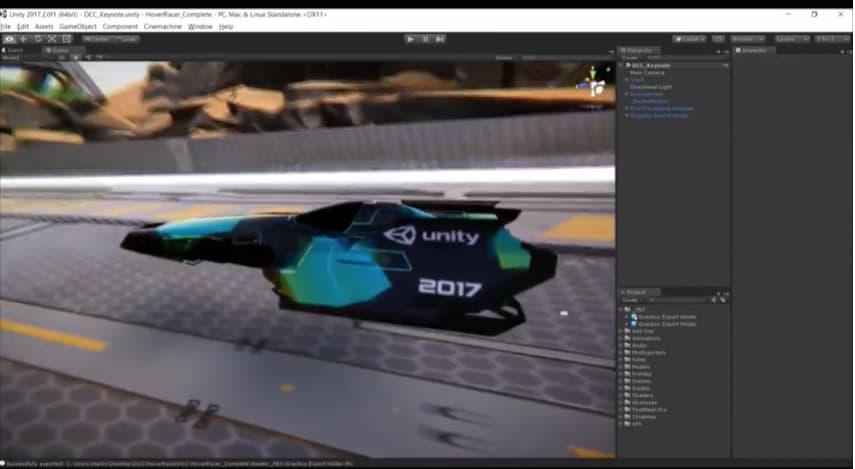Open the Fonts folder

635,359
